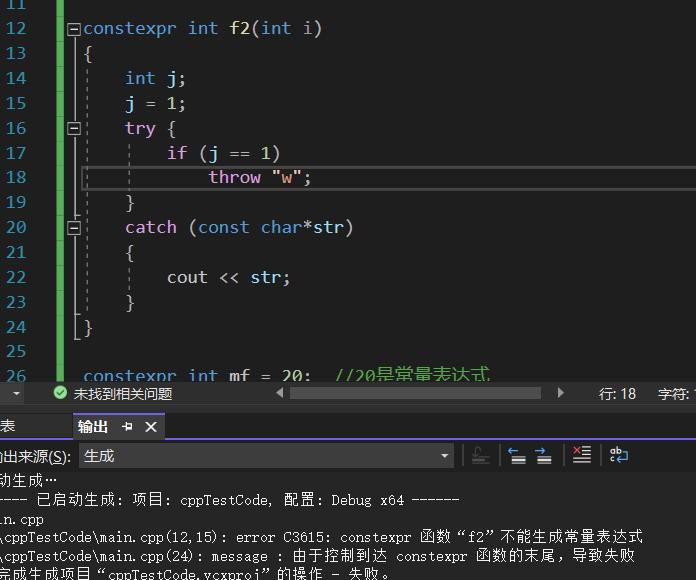Viewport: 696px width, 580px height.
Task: Clear all output with the clear icon
Action: point(582,456)
